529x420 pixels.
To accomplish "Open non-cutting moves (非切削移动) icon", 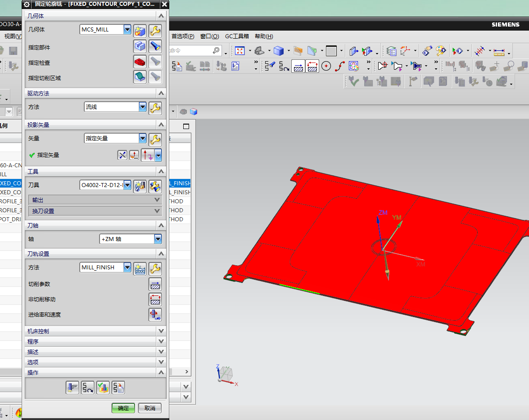I will coord(155,299).
